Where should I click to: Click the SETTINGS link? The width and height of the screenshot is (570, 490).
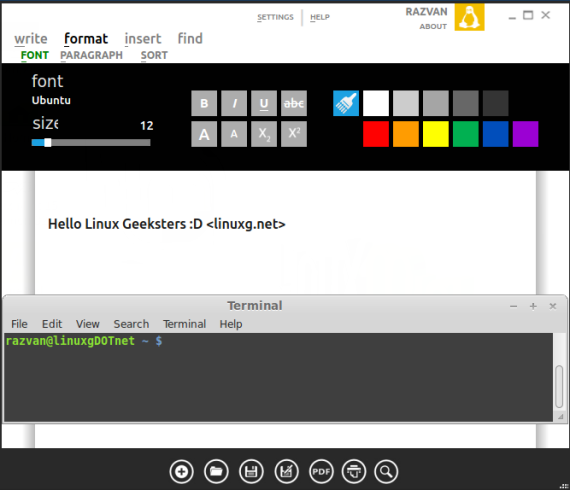pyautogui.click(x=275, y=17)
